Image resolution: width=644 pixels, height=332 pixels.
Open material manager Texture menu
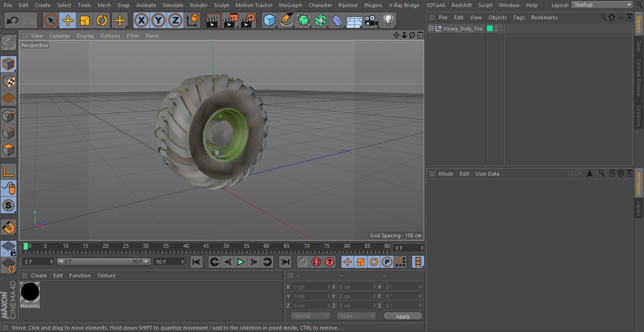106,275
